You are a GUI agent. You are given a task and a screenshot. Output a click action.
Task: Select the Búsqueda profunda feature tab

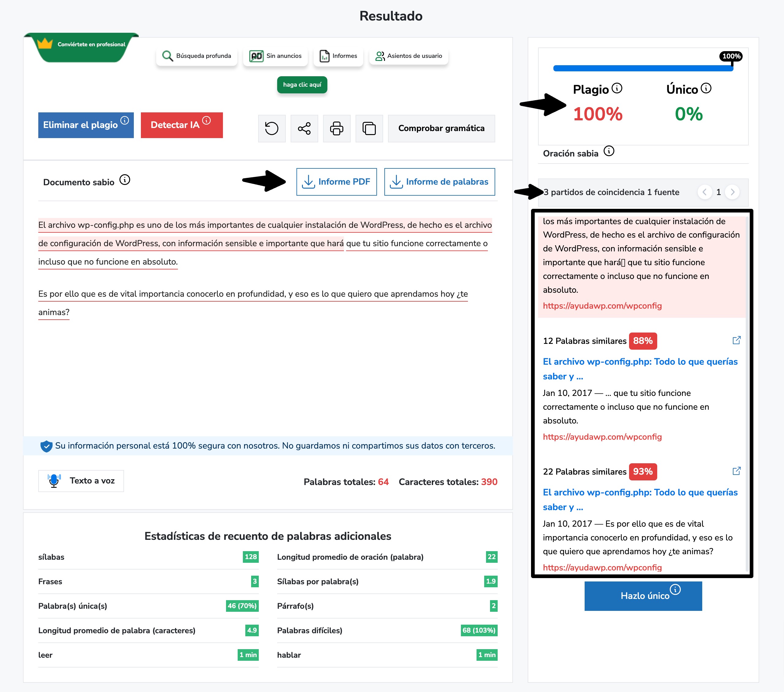[x=197, y=56]
